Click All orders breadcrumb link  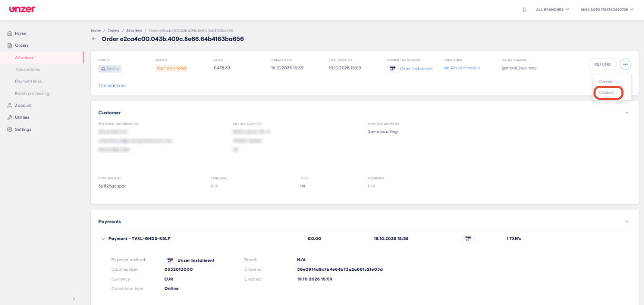[x=133, y=30]
